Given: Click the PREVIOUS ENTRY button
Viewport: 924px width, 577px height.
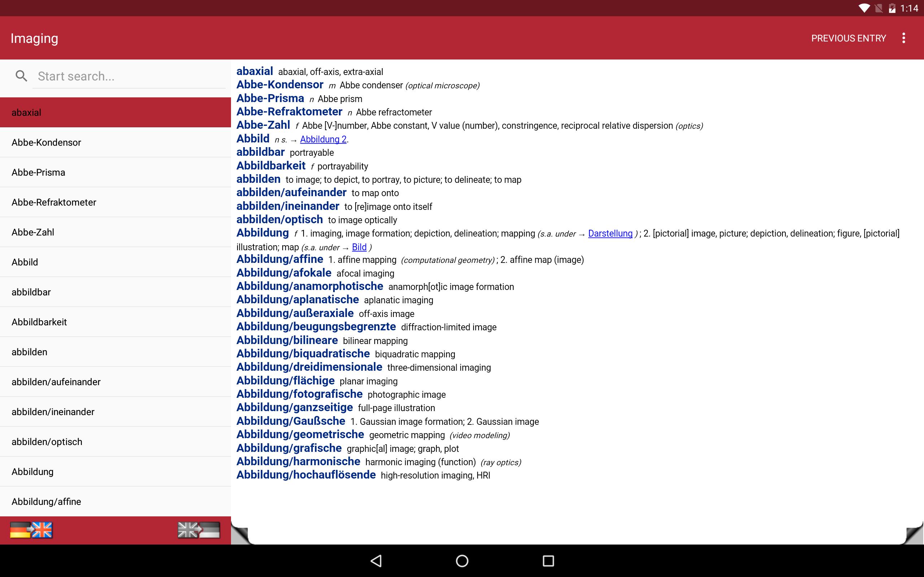Looking at the screenshot, I should pos(849,38).
